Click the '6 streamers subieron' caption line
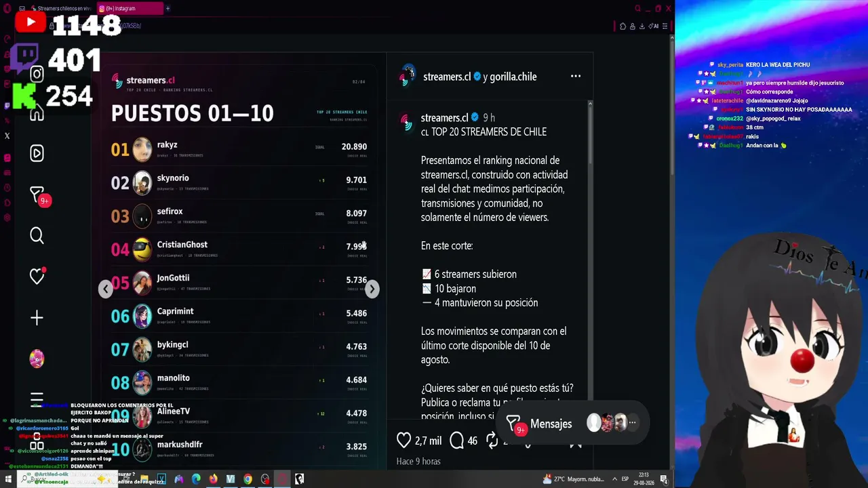The image size is (868, 488). [x=469, y=274]
